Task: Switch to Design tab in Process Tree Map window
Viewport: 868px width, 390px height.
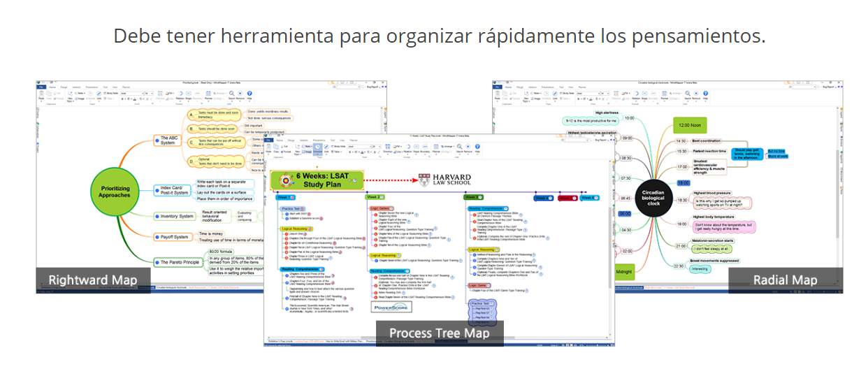Action: pyautogui.click(x=291, y=140)
